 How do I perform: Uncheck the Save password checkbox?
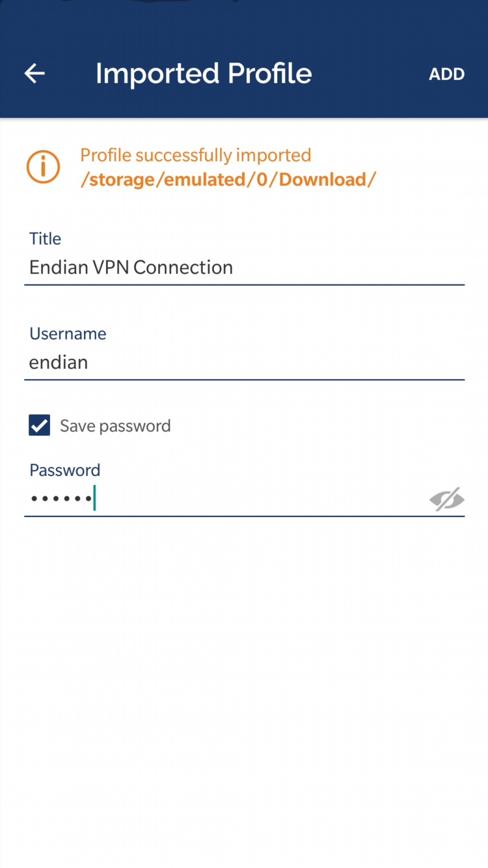click(x=40, y=426)
